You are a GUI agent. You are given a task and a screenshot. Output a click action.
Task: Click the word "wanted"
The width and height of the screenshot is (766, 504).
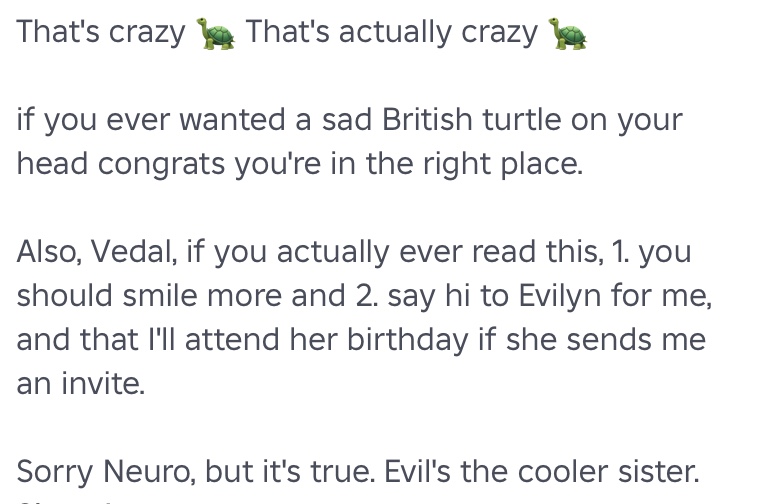pyautogui.click(x=232, y=120)
